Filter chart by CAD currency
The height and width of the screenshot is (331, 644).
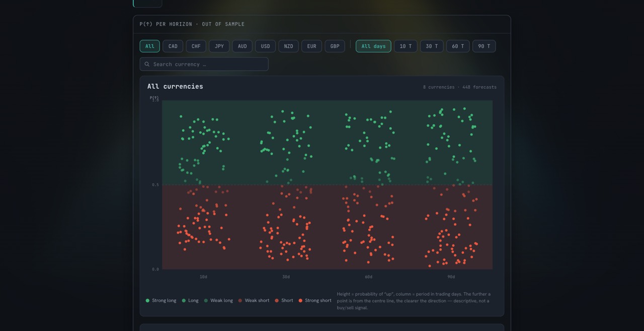coord(173,46)
